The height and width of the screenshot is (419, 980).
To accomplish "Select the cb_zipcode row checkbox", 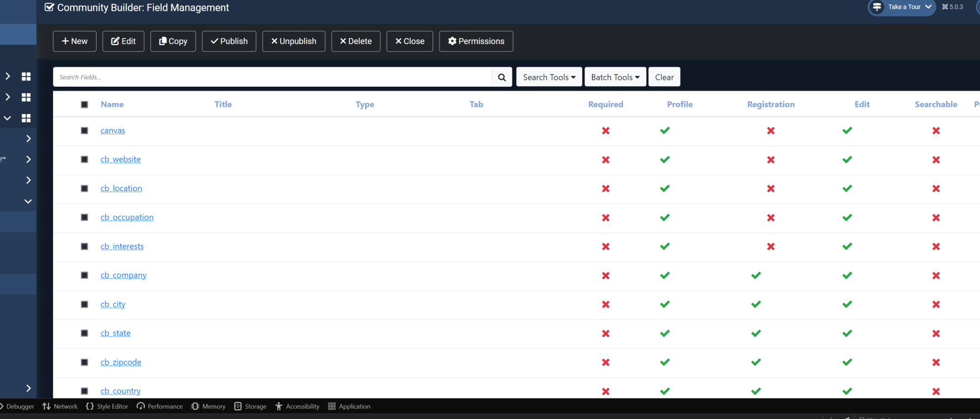I will click(84, 362).
